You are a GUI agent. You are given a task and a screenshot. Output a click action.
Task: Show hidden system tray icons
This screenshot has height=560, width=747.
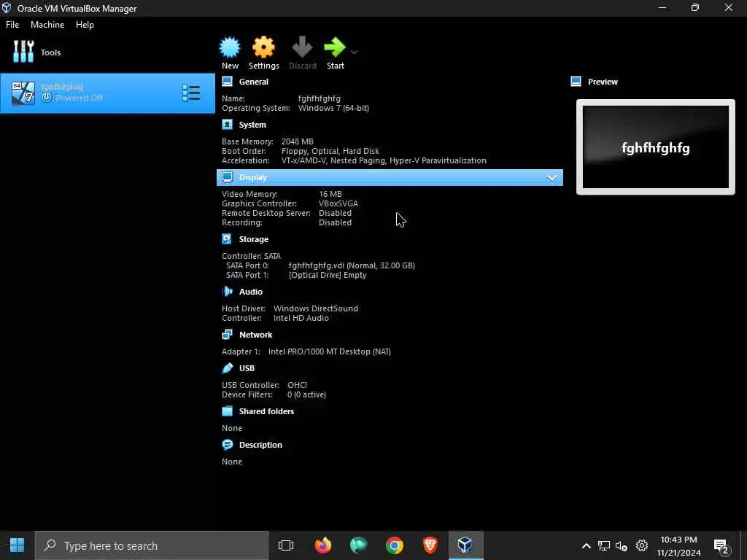click(587, 545)
